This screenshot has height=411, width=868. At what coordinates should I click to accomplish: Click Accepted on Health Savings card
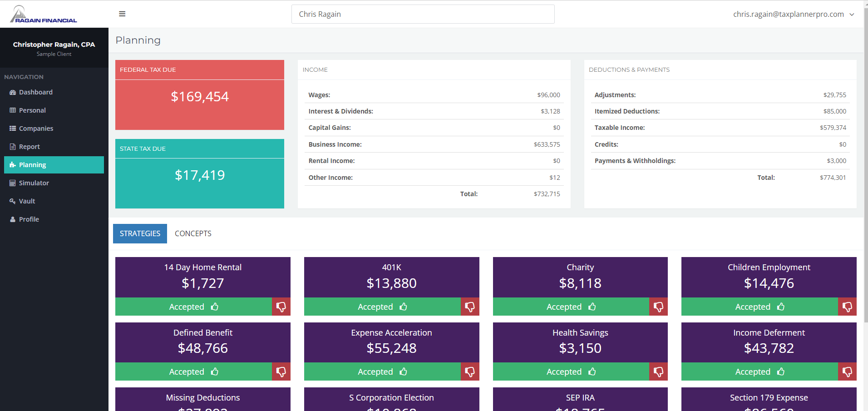pyautogui.click(x=571, y=371)
